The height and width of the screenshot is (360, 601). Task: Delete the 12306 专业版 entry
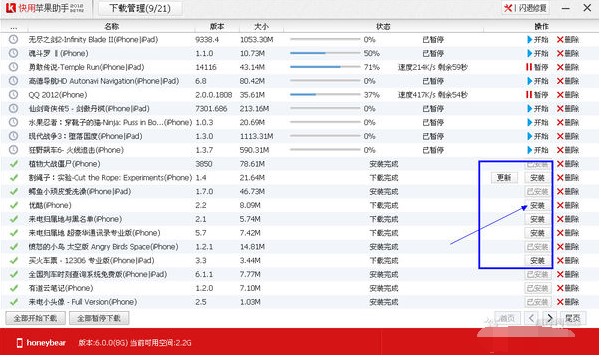click(568, 260)
